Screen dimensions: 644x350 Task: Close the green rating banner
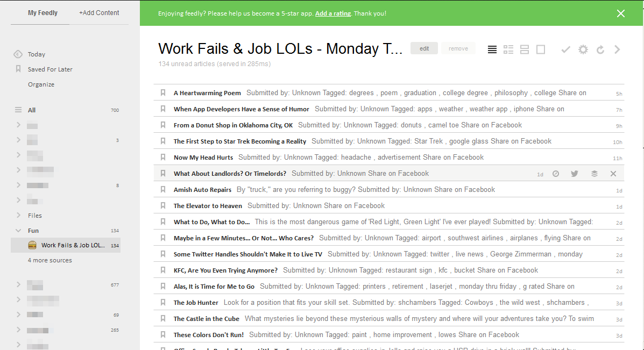pyautogui.click(x=620, y=13)
